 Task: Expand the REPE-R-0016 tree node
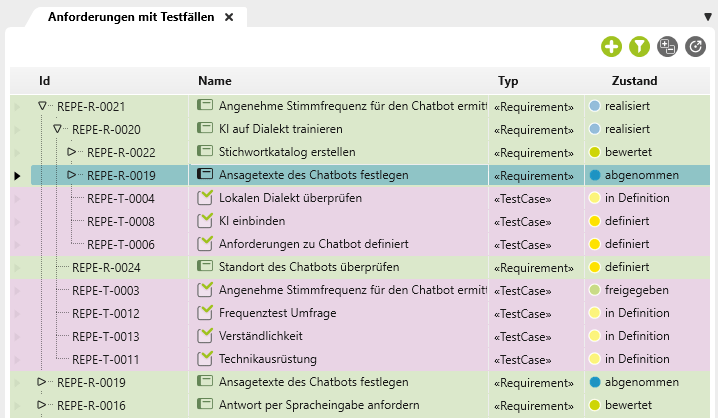42,405
